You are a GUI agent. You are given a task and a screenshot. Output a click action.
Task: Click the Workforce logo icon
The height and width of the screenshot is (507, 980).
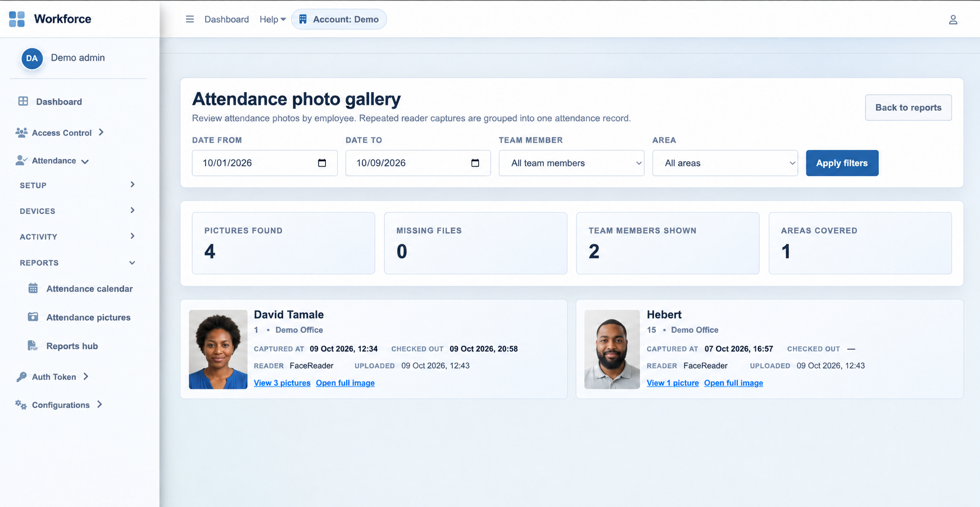(17, 19)
